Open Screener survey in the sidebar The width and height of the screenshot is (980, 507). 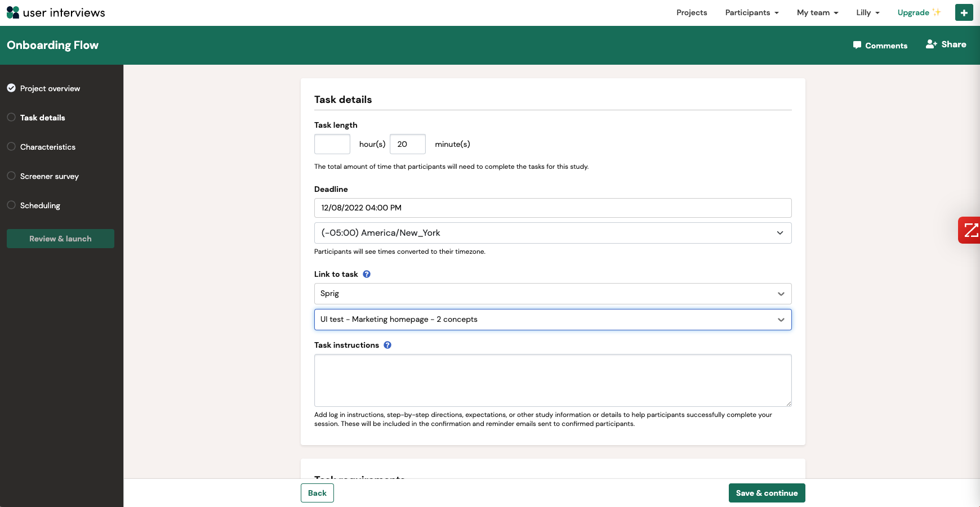[x=50, y=176]
